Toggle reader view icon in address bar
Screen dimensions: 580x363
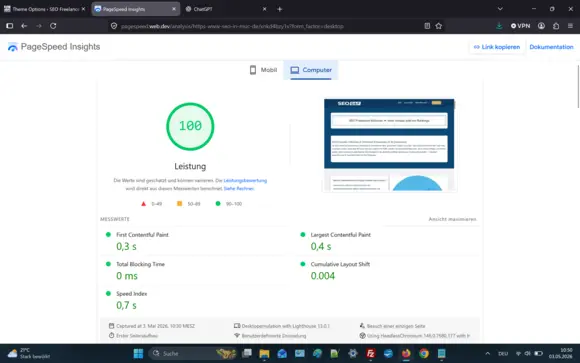pyautogui.click(x=427, y=26)
